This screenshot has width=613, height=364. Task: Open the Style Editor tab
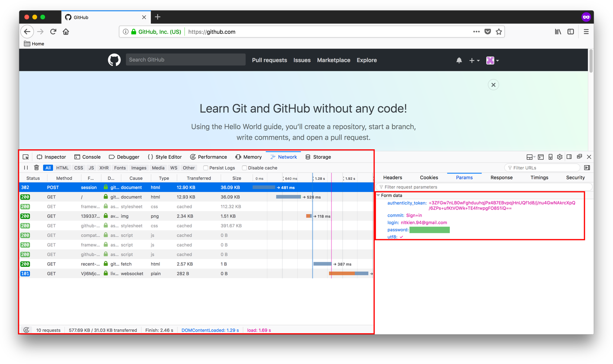pyautogui.click(x=165, y=157)
